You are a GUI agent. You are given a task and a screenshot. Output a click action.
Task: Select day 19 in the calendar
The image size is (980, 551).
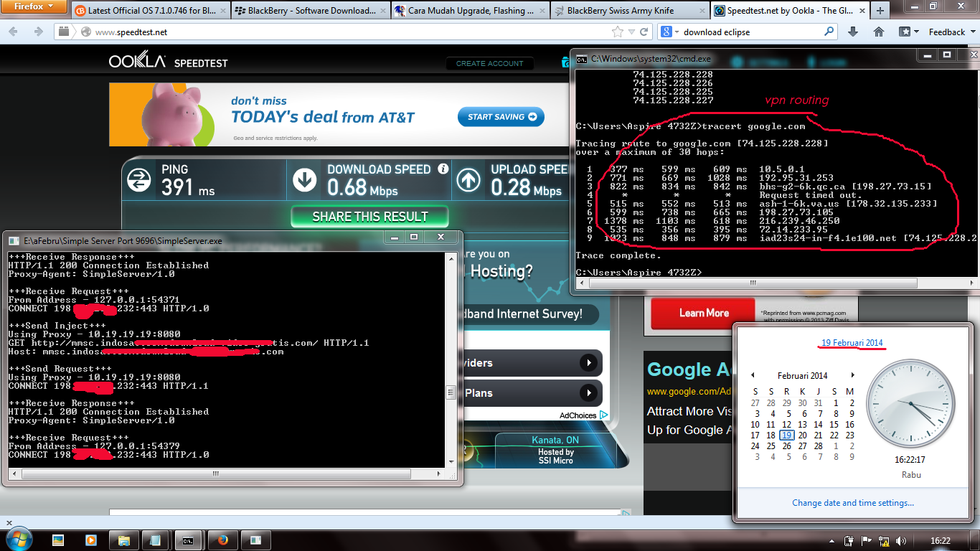(x=786, y=435)
